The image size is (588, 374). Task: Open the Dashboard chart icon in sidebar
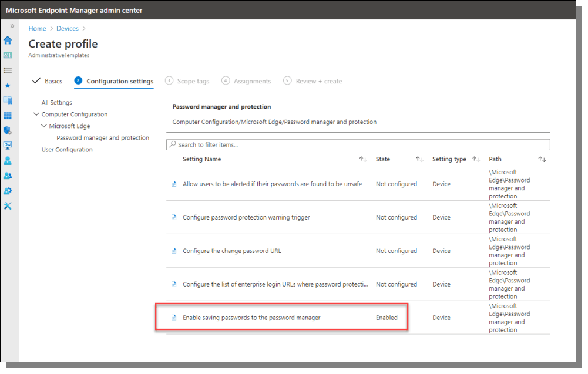(x=8, y=55)
